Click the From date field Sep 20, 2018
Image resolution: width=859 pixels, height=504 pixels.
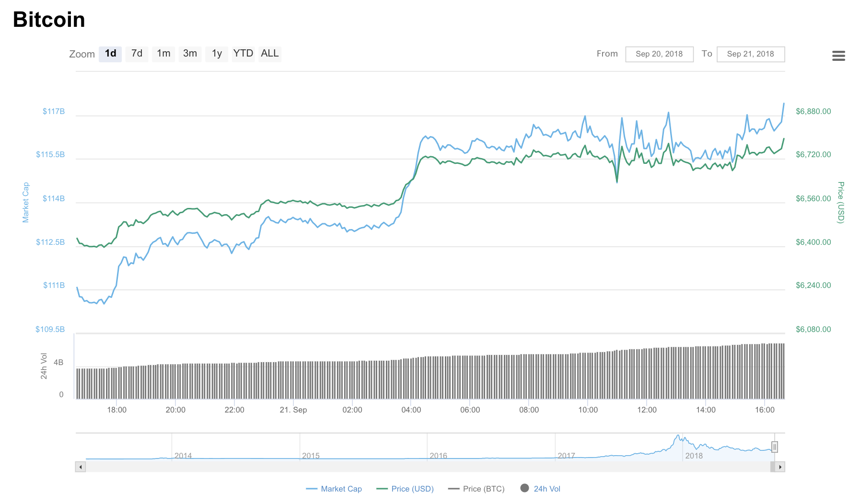click(x=659, y=54)
